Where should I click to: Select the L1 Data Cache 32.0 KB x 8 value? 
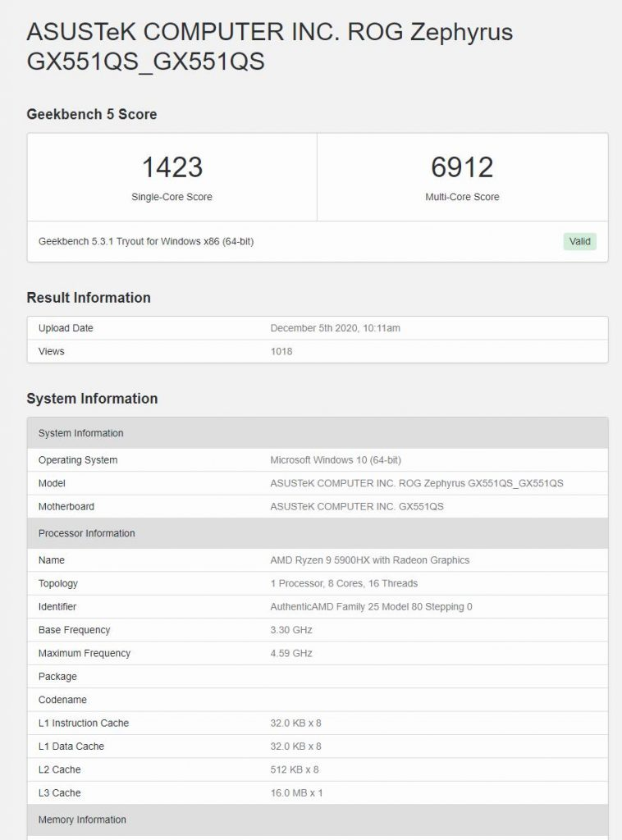[x=295, y=746]
